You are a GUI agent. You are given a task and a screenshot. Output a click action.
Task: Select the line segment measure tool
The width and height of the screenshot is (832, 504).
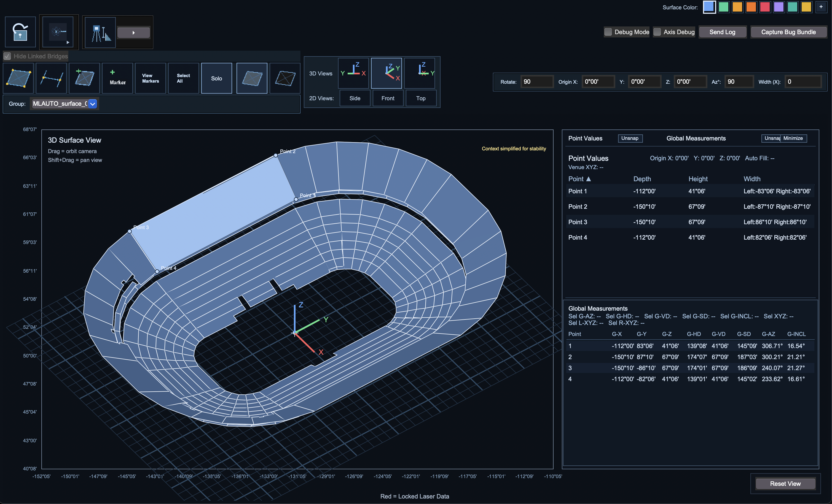coord(51,78)
